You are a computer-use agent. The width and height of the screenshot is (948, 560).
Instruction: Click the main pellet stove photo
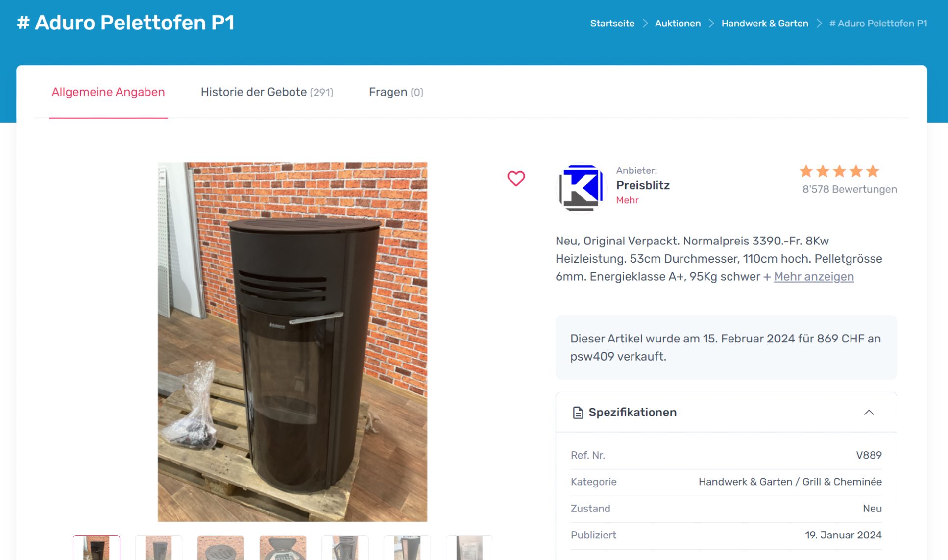point(292,341)
